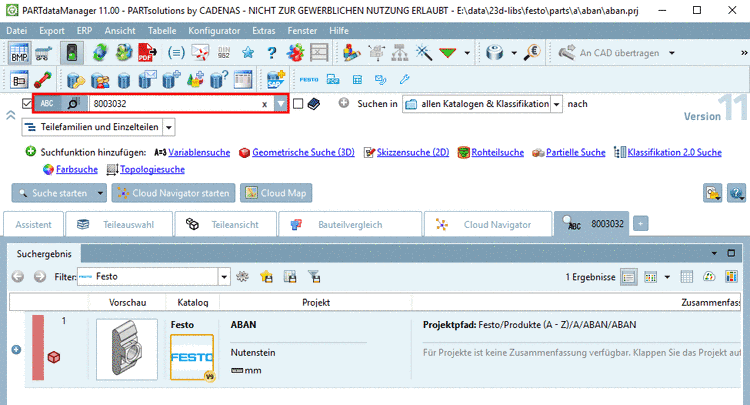Clear the search field with the x button
750x405 pixels.
(264, 104)
